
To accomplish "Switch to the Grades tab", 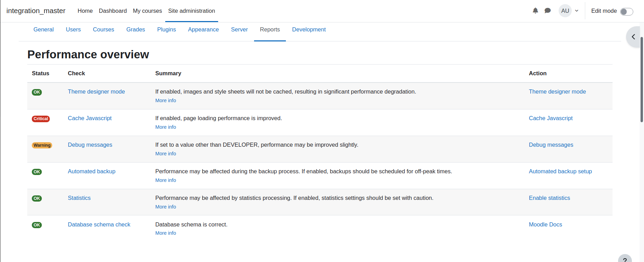I will click(136, 30).
